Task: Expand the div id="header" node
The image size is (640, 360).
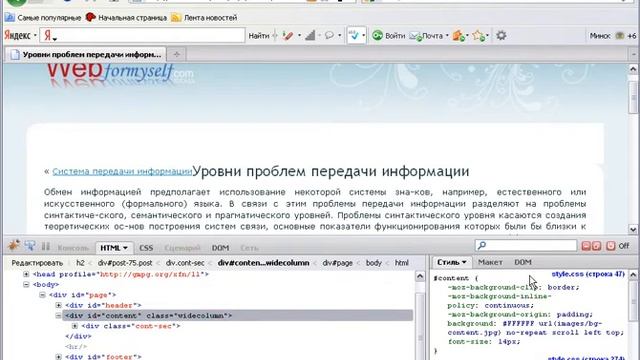Action: coord(58,305)
